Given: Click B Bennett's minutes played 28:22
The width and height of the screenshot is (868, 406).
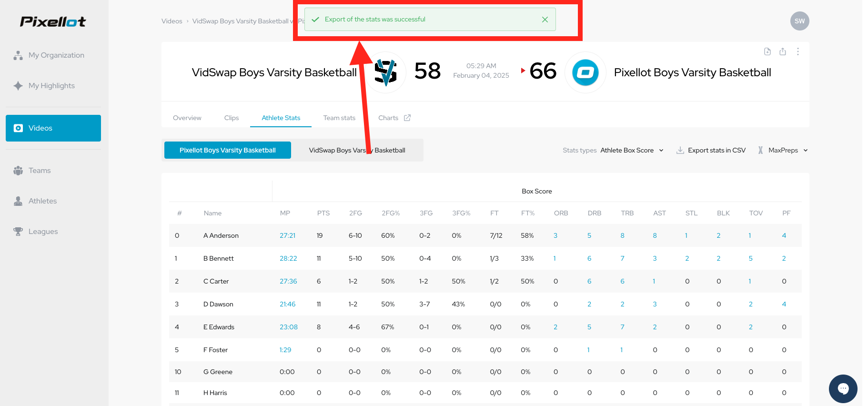Looking at the screenshot, I should [288, 258].
